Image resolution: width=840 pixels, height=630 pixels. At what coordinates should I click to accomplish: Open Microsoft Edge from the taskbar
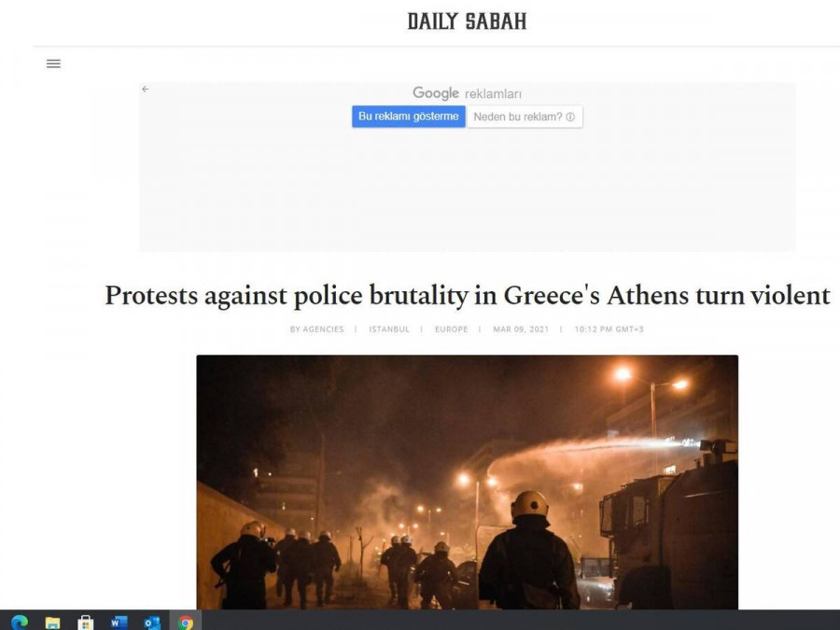[20, 622]
